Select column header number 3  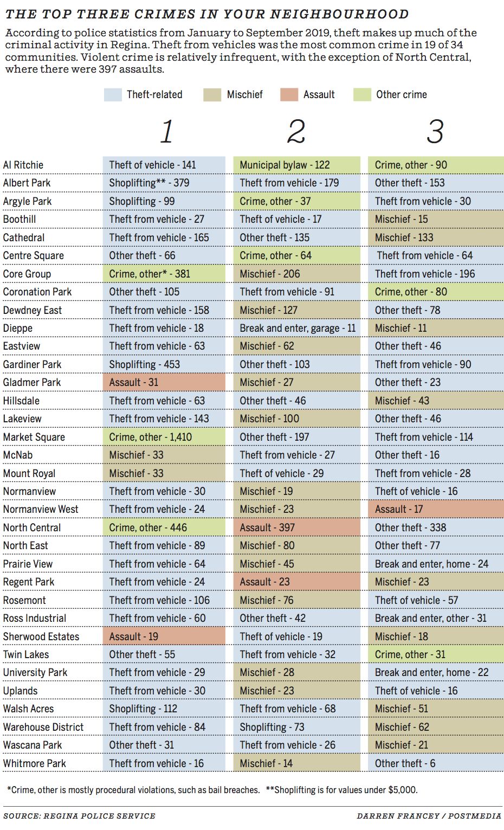coord(435,132)
